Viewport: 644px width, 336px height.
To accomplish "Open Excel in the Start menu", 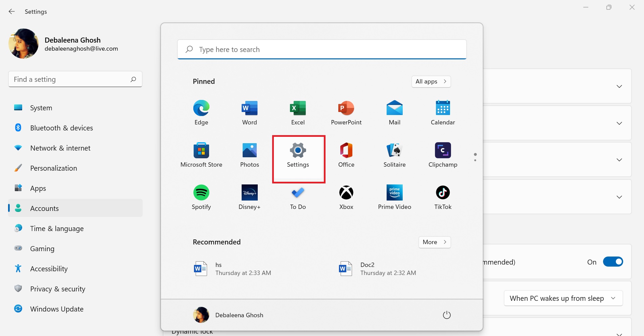I will click(x=298, y=113).
